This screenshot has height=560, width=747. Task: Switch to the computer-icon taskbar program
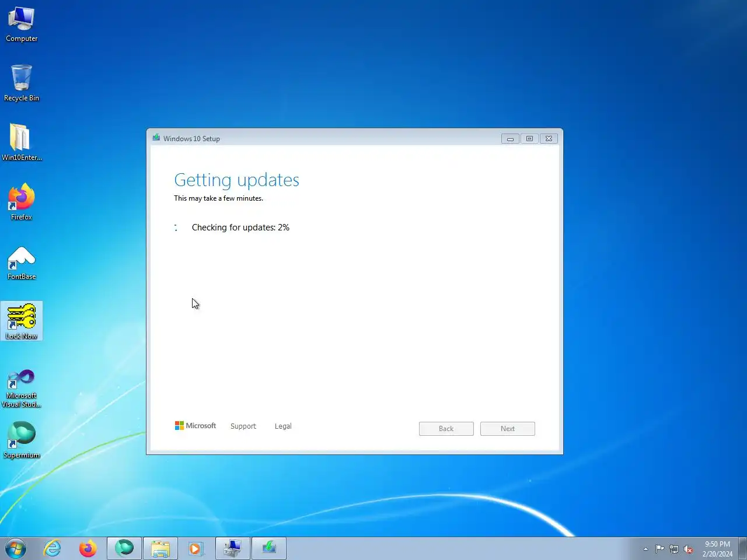coord(233,549)
